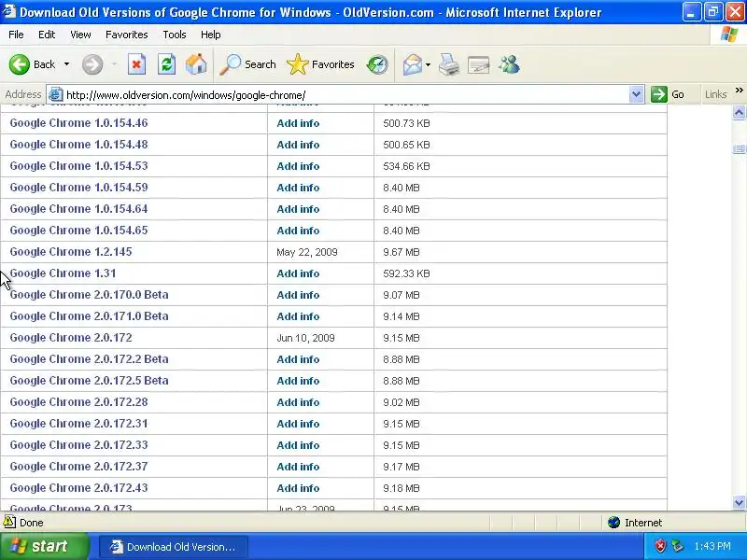The width and height of the screenshot is (747, 560).
Task: Open the red security shield tray icon
Action: point(660,546)
